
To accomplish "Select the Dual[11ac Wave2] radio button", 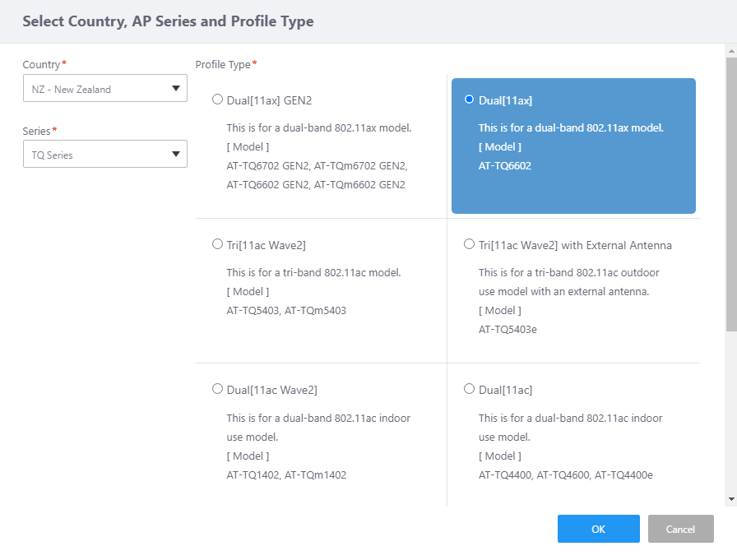I will click(217, 389).
